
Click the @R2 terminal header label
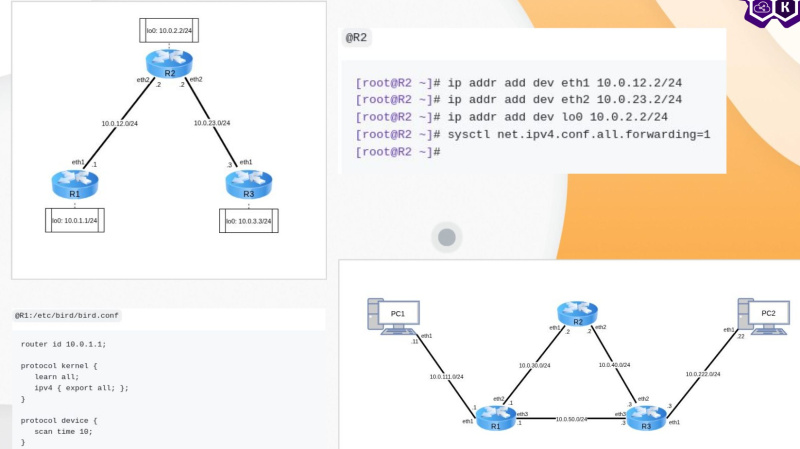[359, 37]
